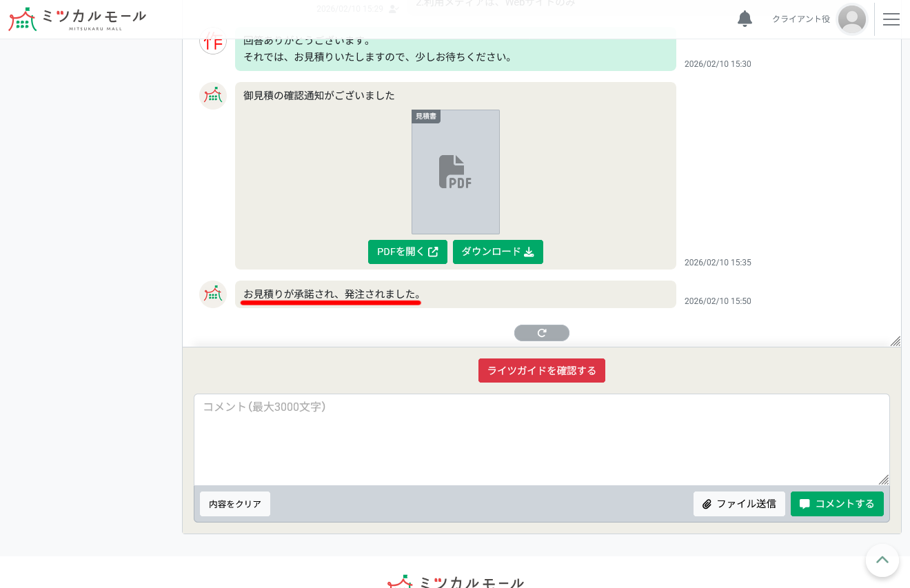Click the ミツカルモール logo in the header
The height and width of the screenshot is (588, 910).
[77, 19]
